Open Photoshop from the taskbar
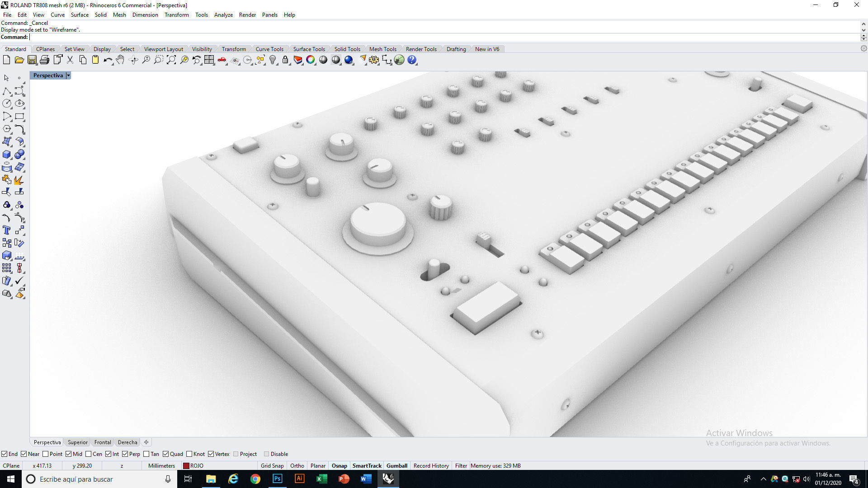868x488 pixels. click(x=277, y=479)
